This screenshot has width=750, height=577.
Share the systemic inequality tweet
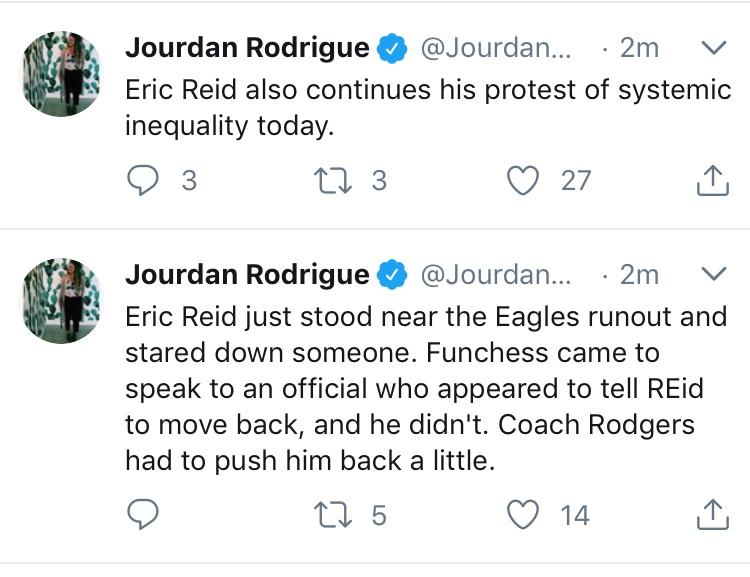710,181
